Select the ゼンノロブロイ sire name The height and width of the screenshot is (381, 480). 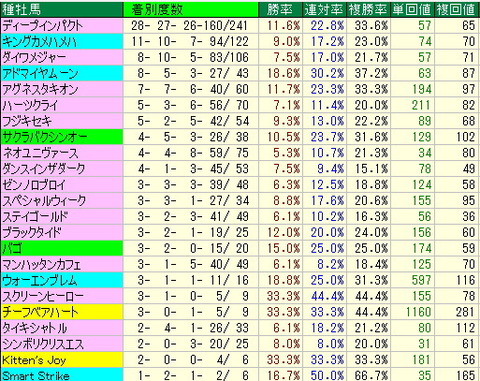point(34,185)
